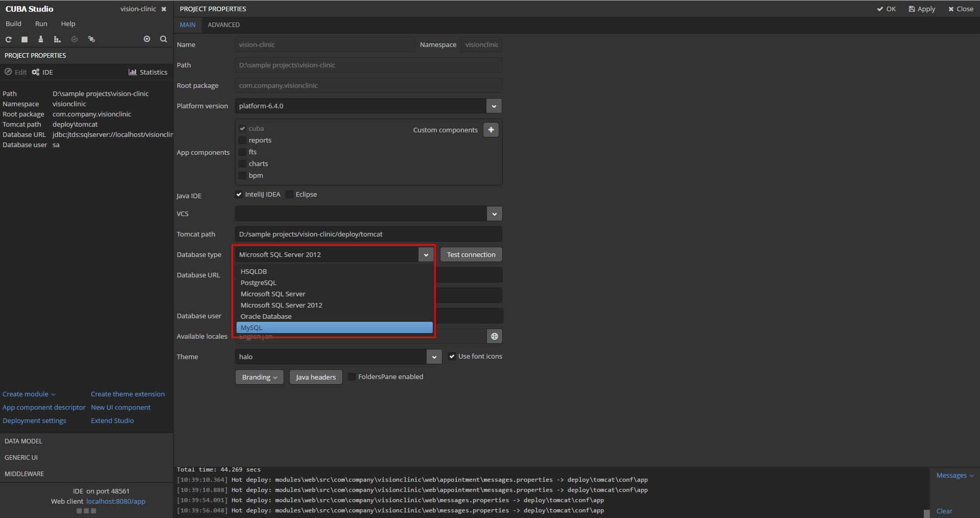Expand the Branding menu button

[260, 378]
